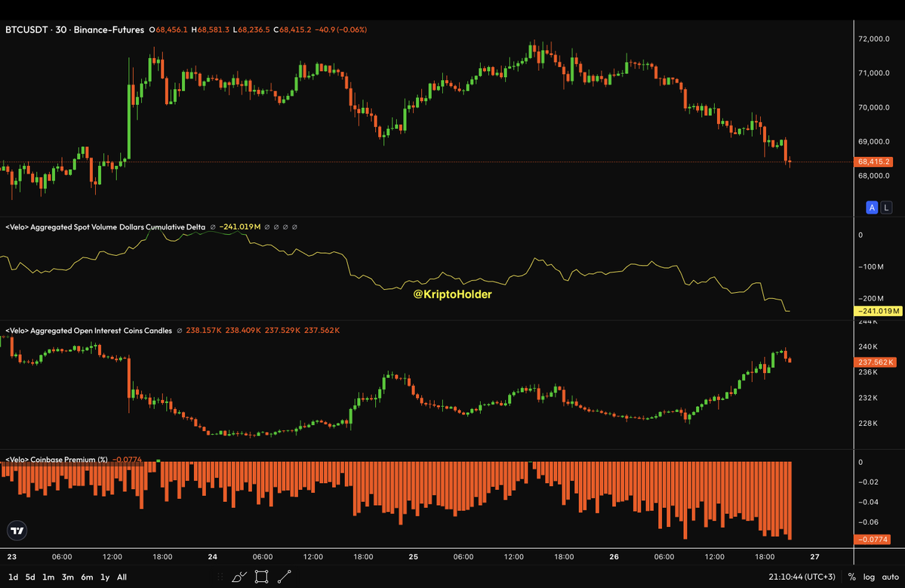Viewport: 905px width, 588px height.
Task: Click the 240K open interest axis level
Action: pyautogui.click(x=868, y=346)
